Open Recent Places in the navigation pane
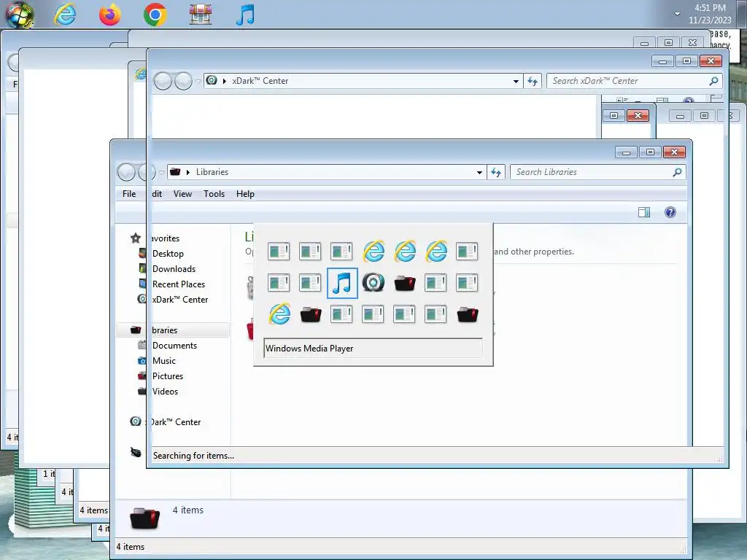 point(179,284)
